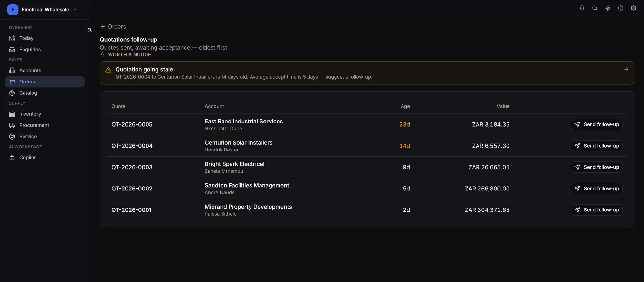
Task: Go back to Orders with the arrow
Action: tap(103, 26)
